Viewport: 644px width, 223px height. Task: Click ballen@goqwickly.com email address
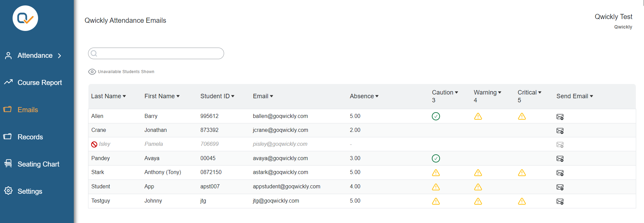(x=281, y=116)
